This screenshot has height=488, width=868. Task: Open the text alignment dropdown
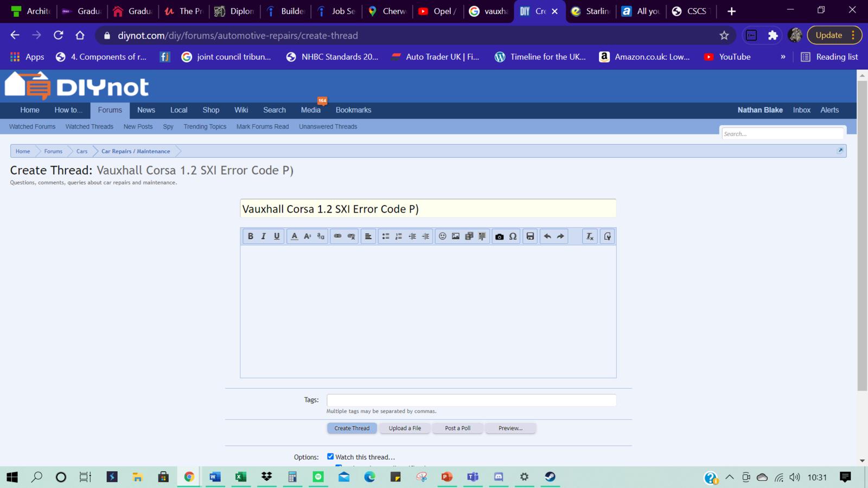coord(368,236)
